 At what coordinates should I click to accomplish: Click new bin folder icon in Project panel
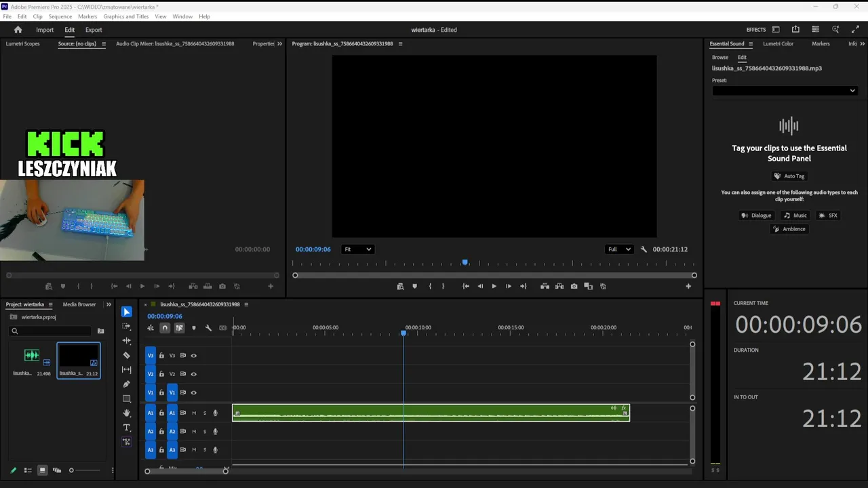click(101, 331)
